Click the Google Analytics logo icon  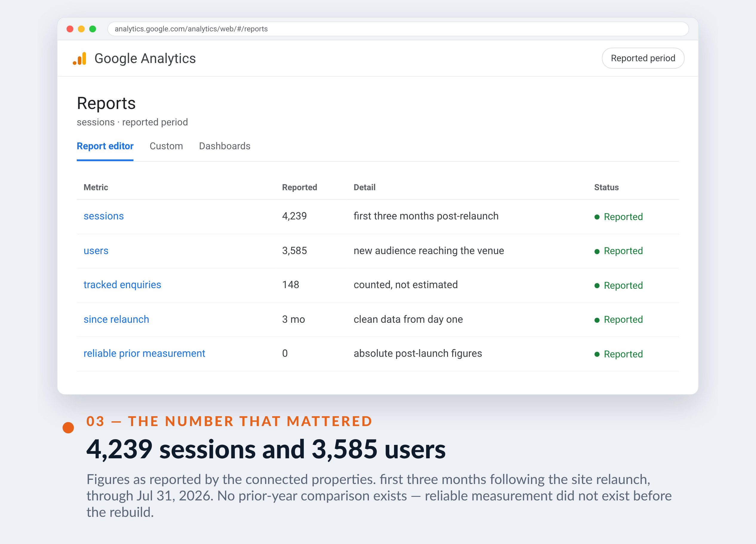click(80, 58)
